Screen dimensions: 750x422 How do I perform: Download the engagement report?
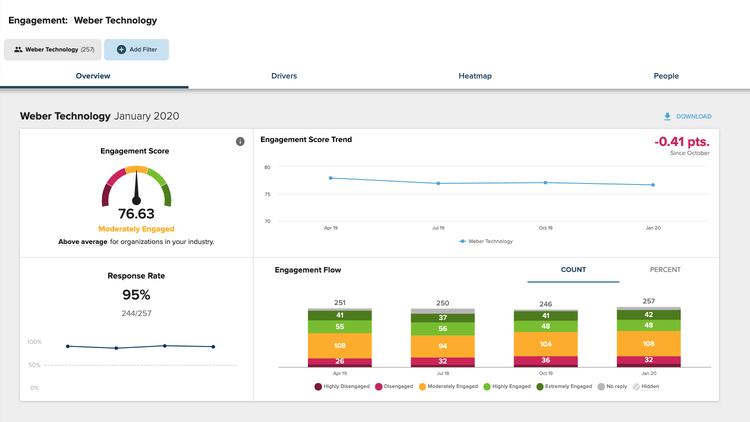click(687, 116)
